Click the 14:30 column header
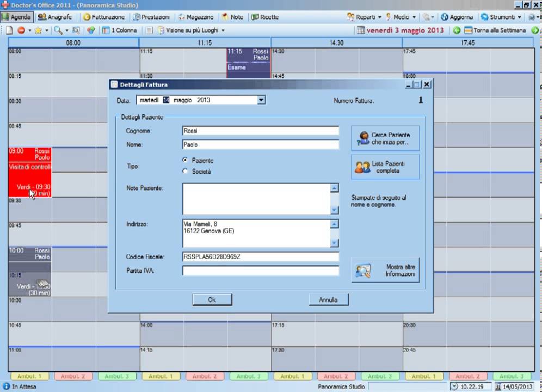This screenshot has width=542, height=392. [x=336, y=43]
